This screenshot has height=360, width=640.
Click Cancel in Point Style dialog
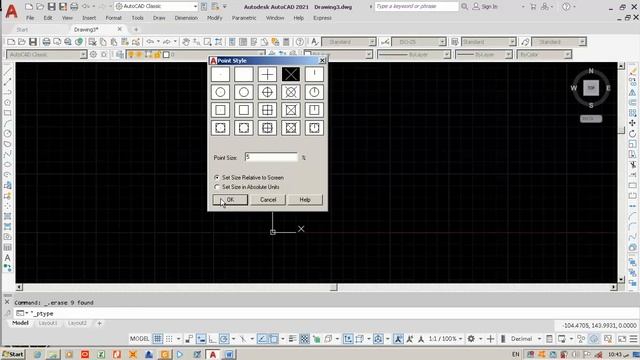268,200
